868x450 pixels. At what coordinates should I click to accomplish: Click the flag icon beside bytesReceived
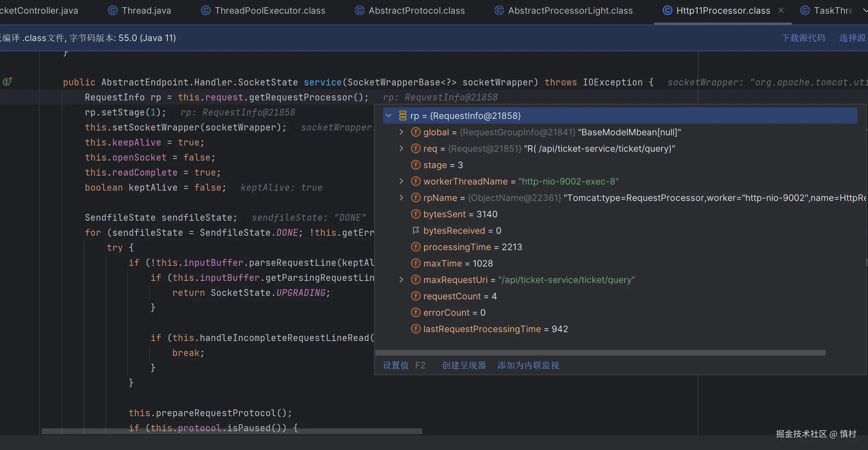click(x=416, y=231)
